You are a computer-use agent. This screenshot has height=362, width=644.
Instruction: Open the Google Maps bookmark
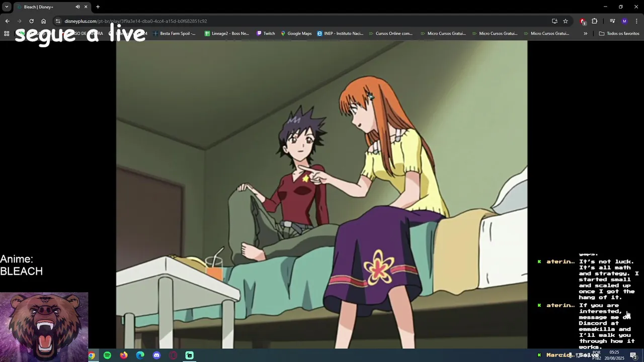click(296, 33)
